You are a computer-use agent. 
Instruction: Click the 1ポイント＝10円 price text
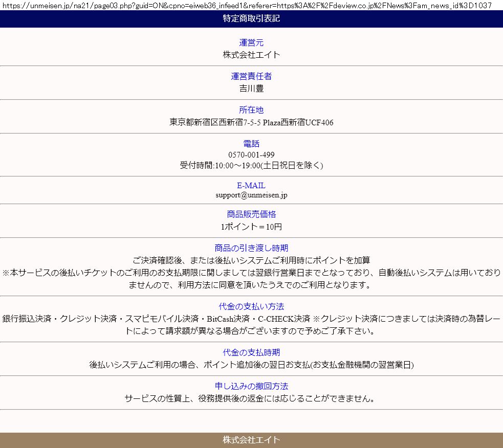tap(251, 227)
